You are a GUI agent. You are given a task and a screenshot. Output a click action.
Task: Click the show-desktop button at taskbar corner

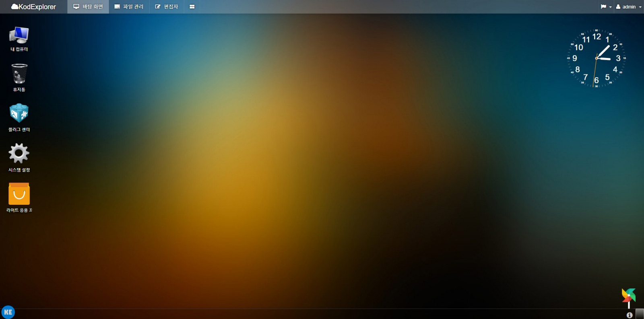pos(640,314)
